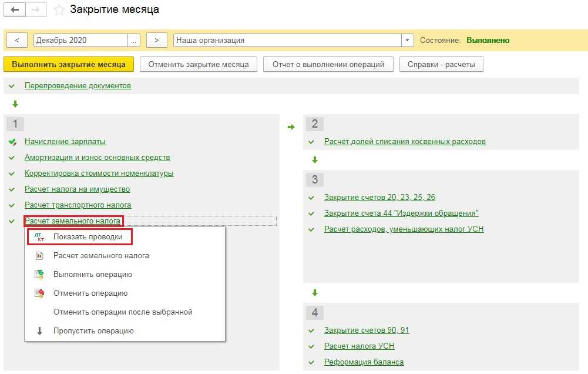
Task: Click the Декабрь 2020 period field
Action: click(80, 41)
